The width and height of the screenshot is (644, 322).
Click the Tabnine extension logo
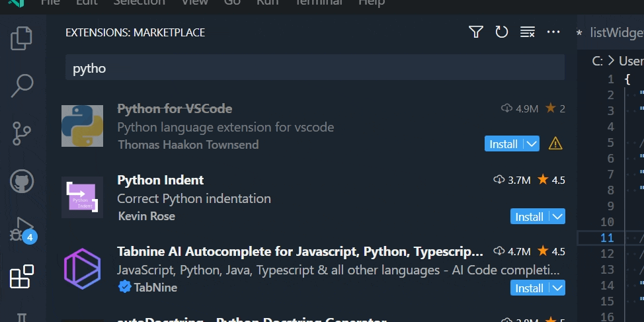coord(82,268)
